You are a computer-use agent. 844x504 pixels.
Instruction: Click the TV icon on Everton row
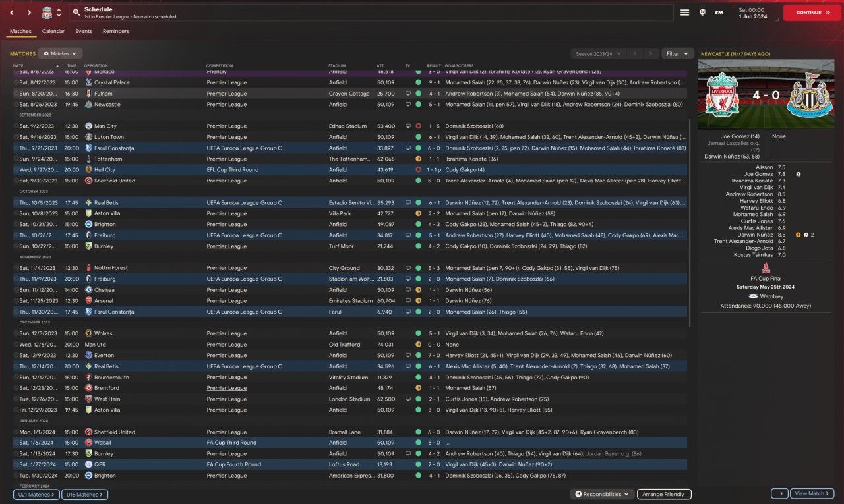[x=407, y=355]
